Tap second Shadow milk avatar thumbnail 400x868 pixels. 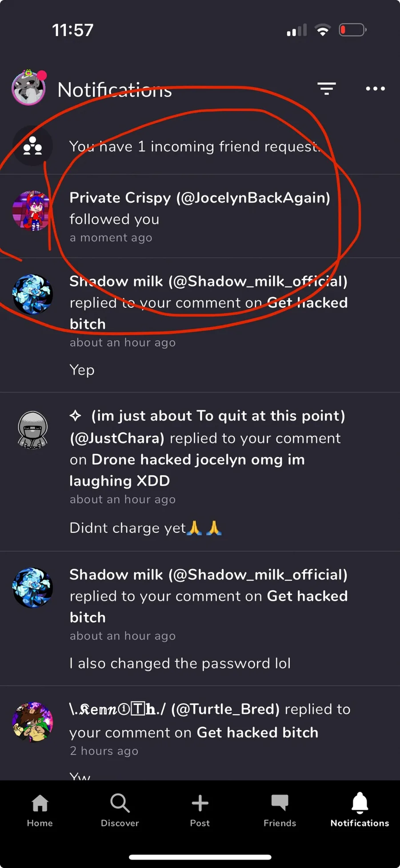tap(32, 587)
